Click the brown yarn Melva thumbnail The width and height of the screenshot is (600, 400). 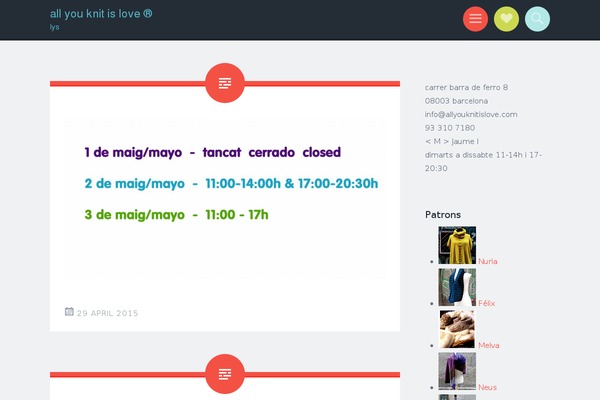coord(457,329)
